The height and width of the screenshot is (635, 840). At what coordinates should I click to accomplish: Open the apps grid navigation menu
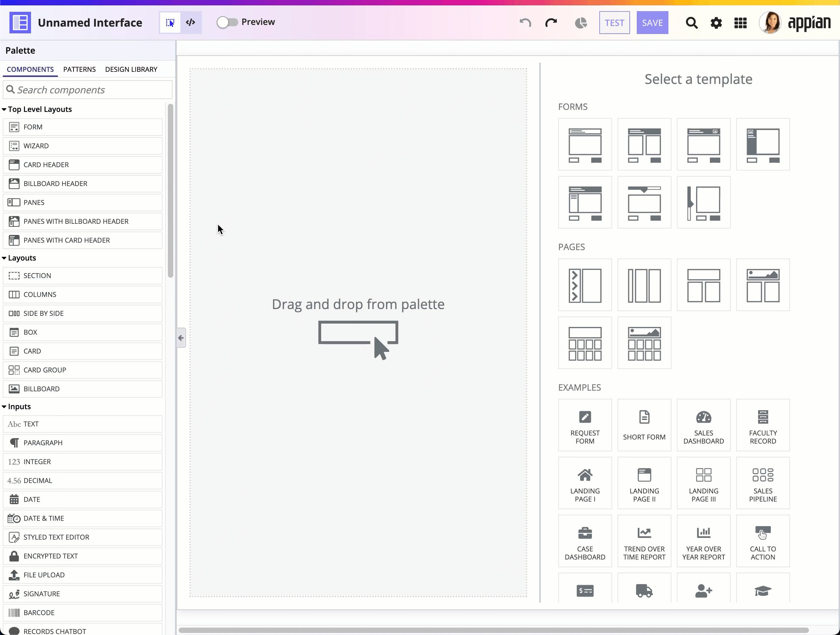(x=740, y=23)
